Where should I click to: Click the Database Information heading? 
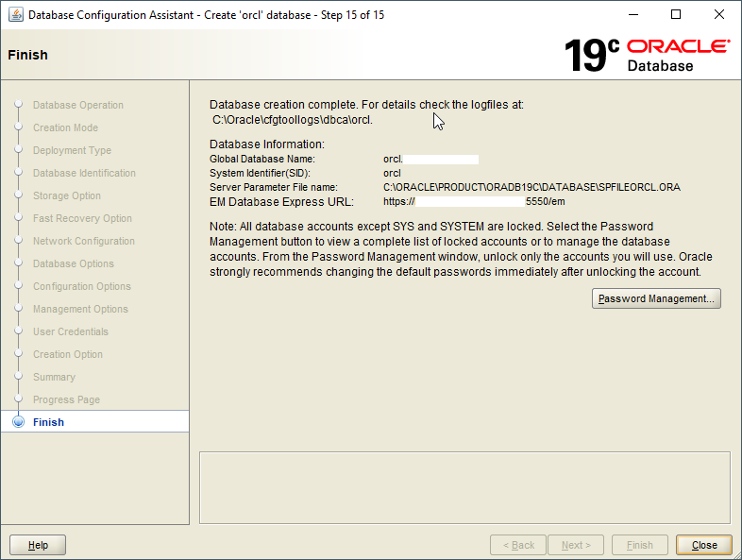click(267, 144)
